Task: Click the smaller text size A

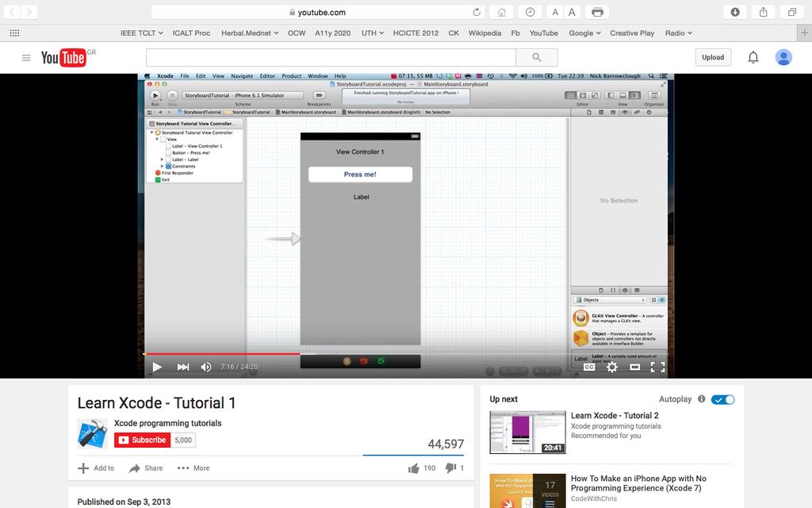Action: tap(555, 12)
